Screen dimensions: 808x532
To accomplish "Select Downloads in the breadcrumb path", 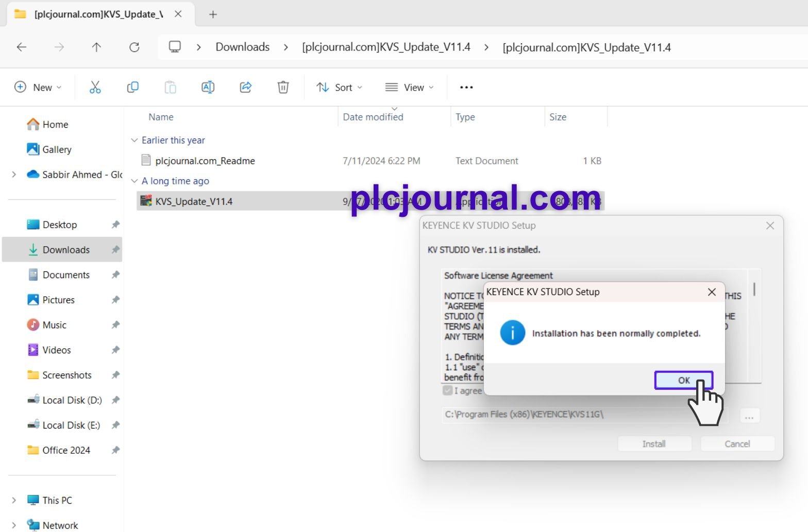I will (x=242, y=47).
